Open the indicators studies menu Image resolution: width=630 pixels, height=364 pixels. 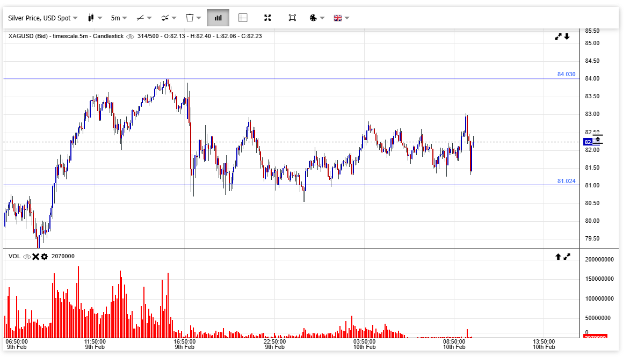pos(169,18)
